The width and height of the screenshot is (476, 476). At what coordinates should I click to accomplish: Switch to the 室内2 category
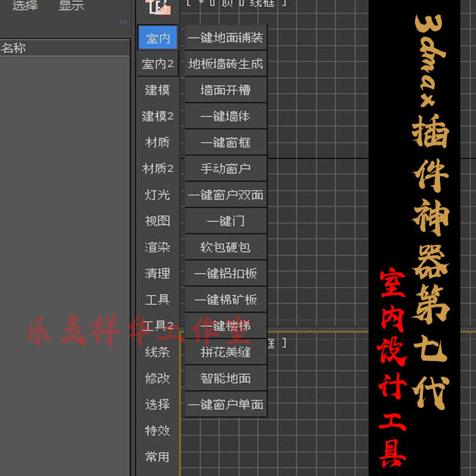pyautogui.click(x=158, y=64)
